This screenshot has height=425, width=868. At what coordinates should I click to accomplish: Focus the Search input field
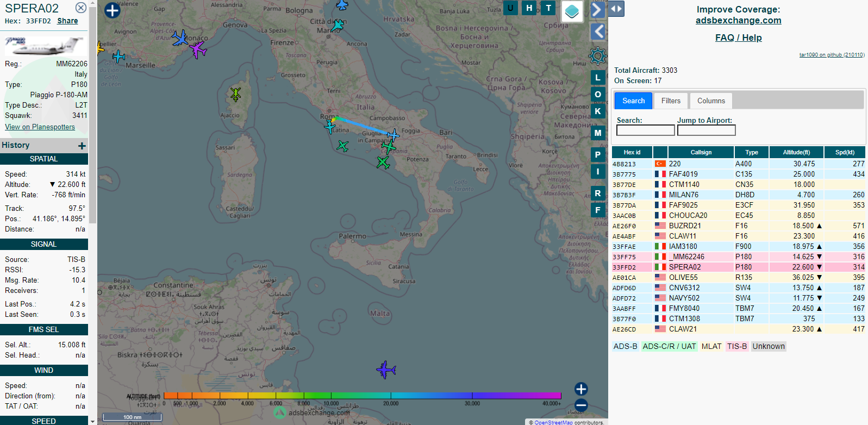tap(645, 130)
